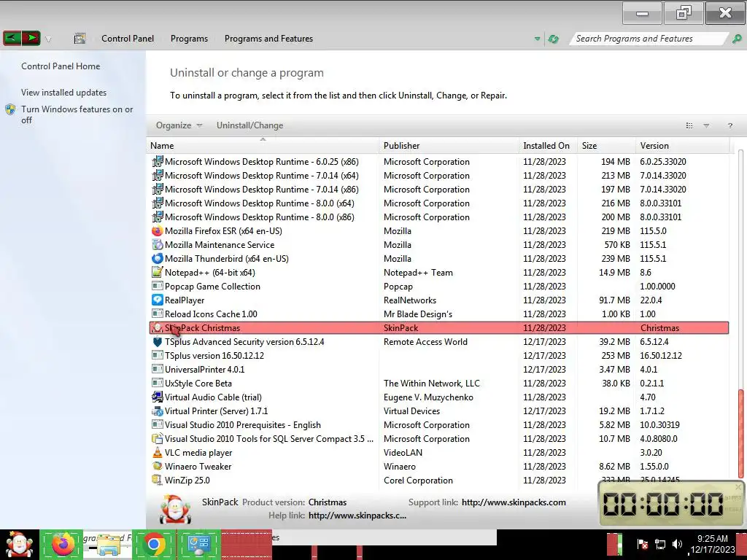747x560 pixels.
Task: Go forward with the green right arrow
Action: click(31, 38)
